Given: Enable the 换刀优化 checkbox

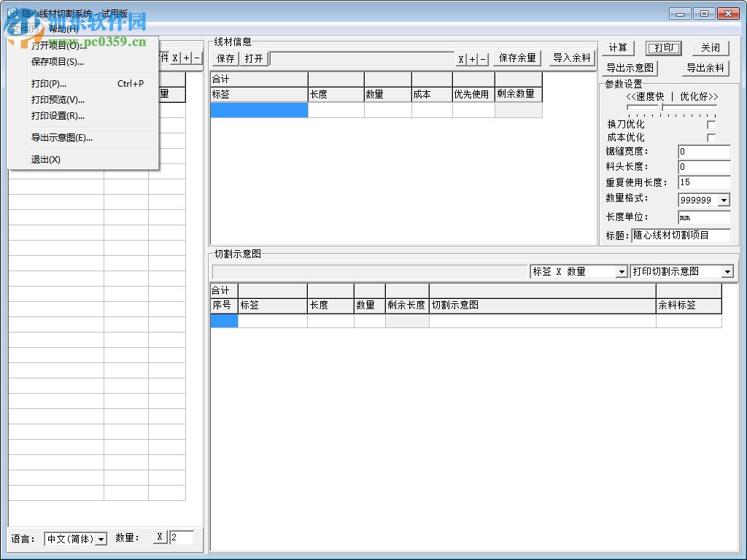Looking at the screenshot, I should (x=711, y=125).
